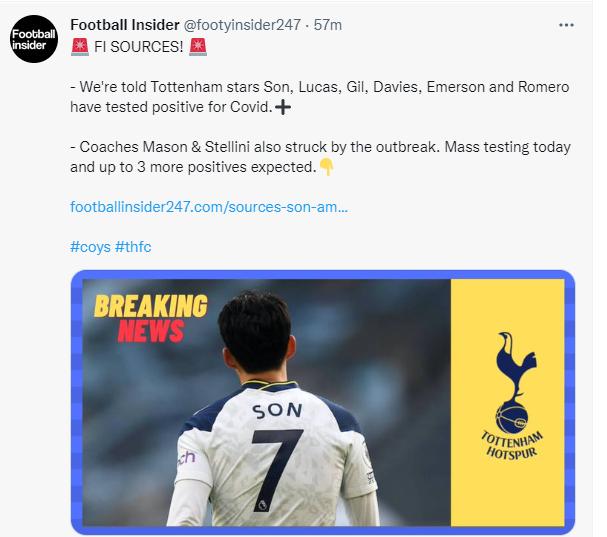Click the yellow panel of the preview image
The height and width of the screenshot is (537, 607).
point(507,402)
